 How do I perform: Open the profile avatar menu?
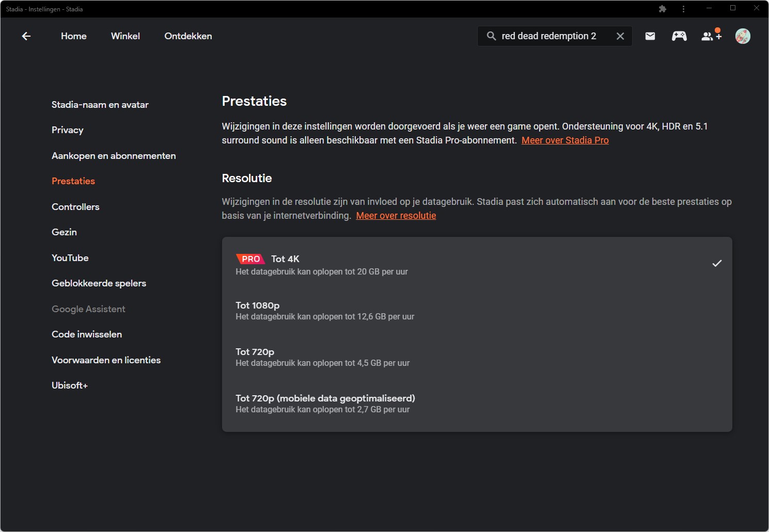pyautogui.click(x=743, y=36)
